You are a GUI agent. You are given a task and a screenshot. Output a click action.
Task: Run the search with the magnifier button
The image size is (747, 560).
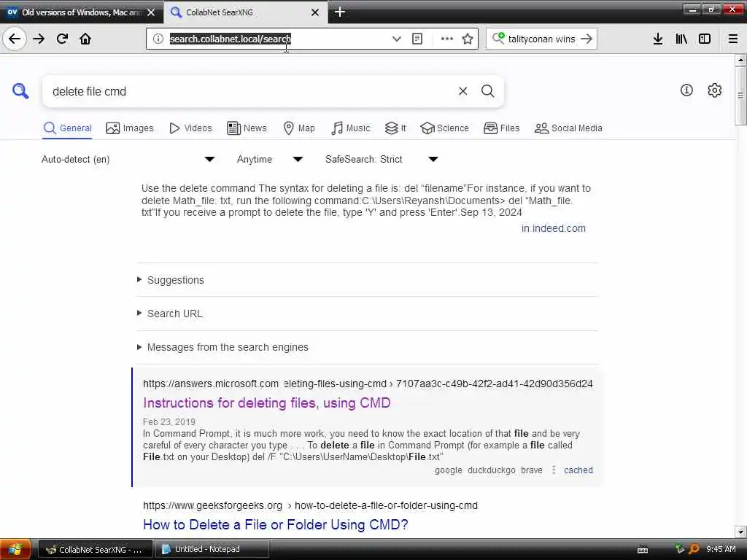point(487,91)
